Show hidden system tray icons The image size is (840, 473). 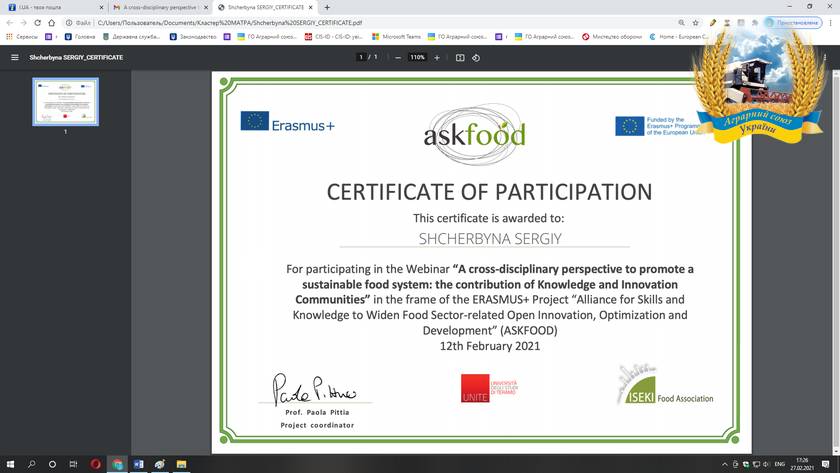coord(724,464)
